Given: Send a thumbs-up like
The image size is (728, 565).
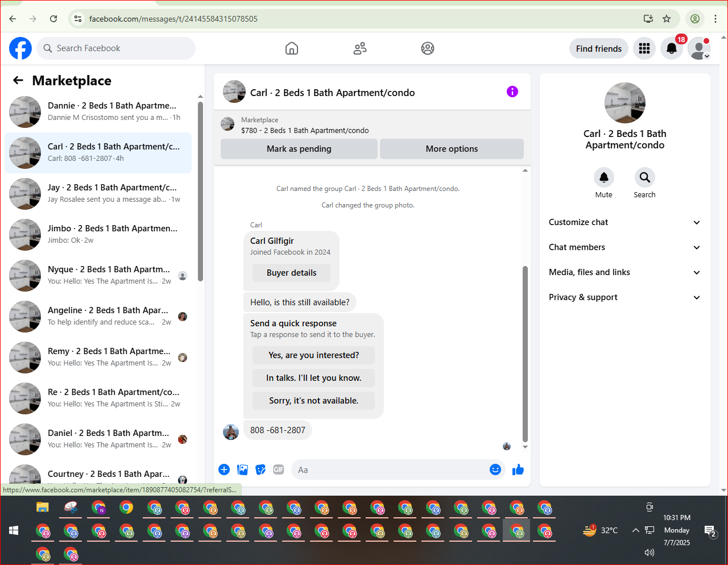Looking at the screenshot, I should 518,470.
